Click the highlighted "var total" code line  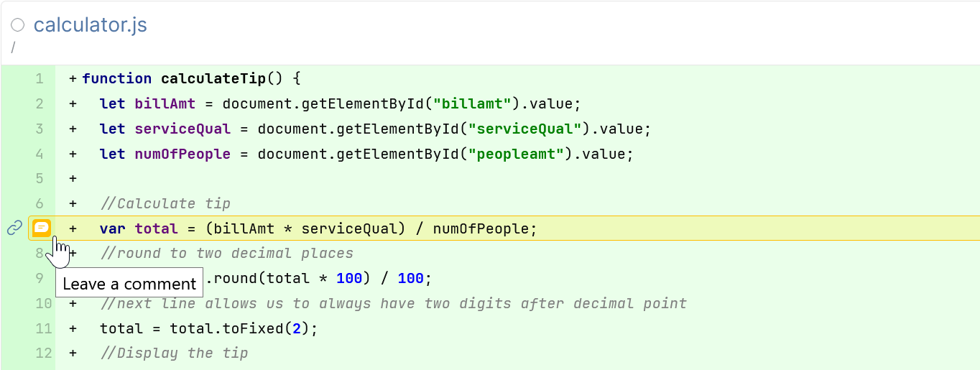coord(318,228)
